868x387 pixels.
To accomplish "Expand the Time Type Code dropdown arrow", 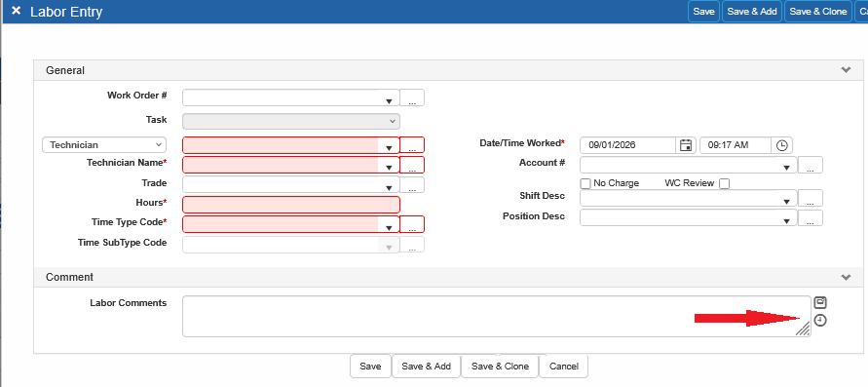I will pyautogui.click(x=389, y=227).
